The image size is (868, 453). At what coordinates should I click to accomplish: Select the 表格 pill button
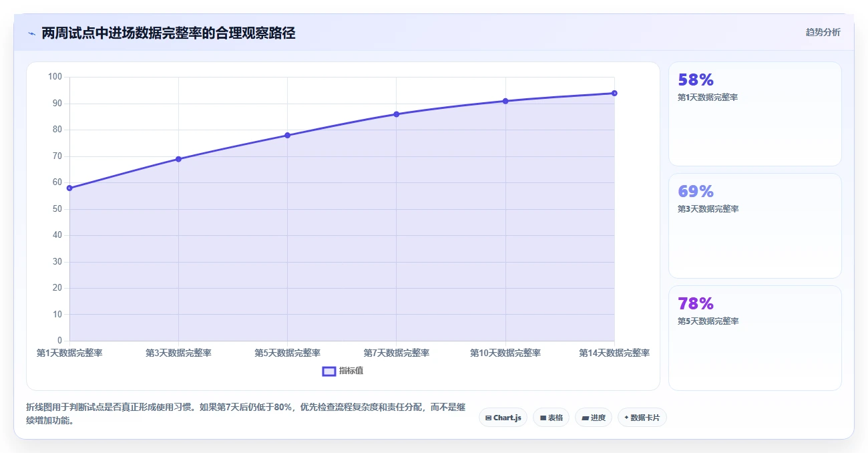tap(551, 418)
